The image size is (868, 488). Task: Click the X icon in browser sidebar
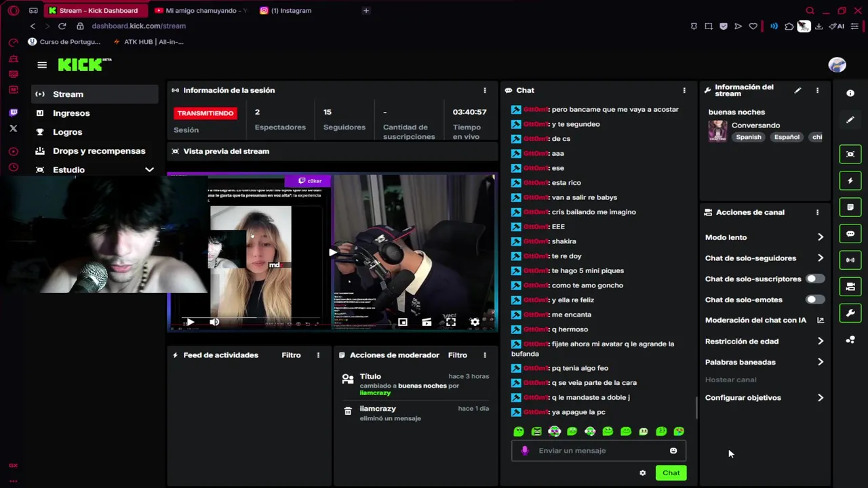[13, 128]
